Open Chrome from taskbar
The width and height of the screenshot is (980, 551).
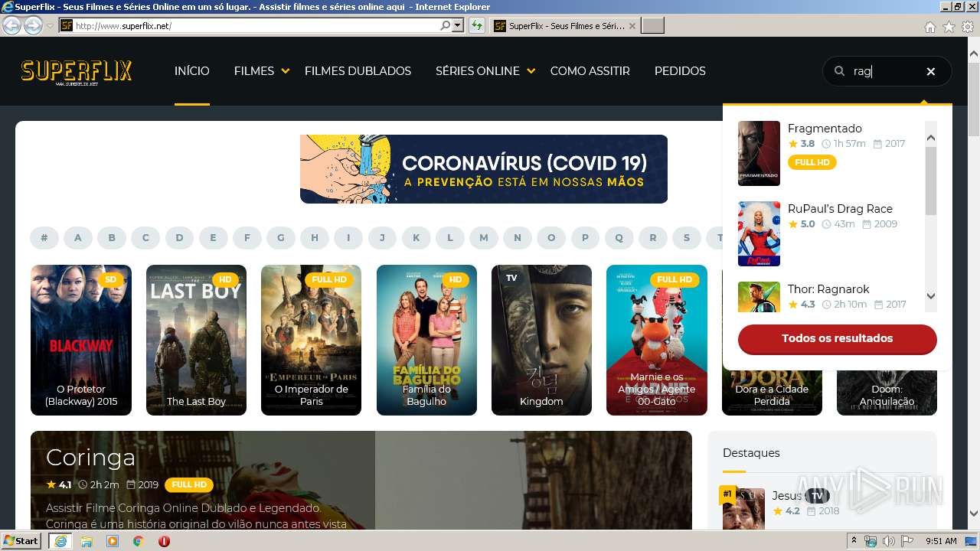click(138, 541)
